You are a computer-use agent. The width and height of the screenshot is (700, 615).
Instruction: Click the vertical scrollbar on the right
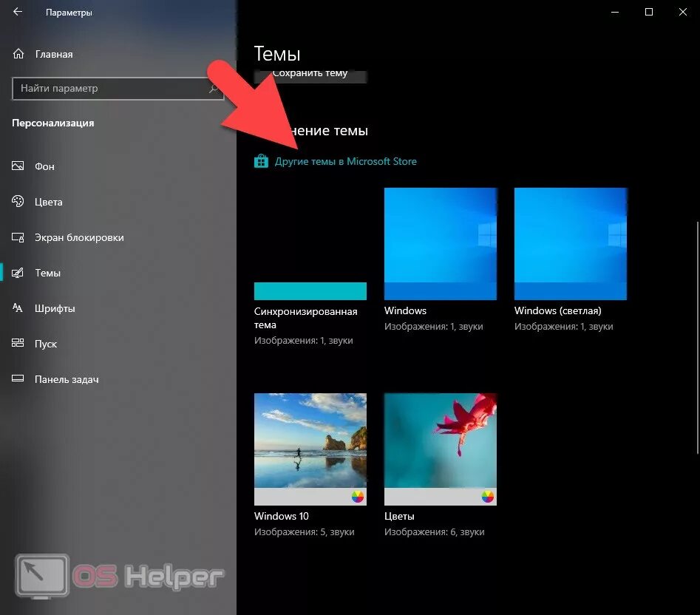click(697, 338)
